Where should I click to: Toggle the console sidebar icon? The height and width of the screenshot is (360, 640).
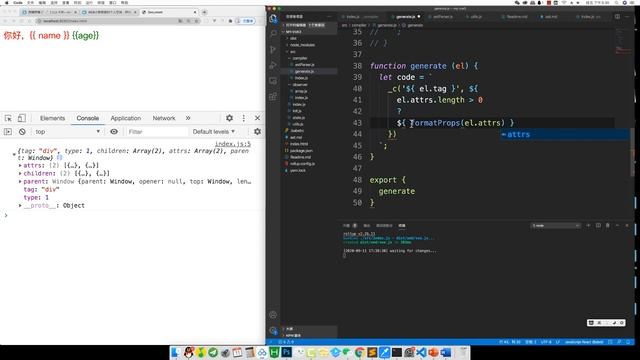click(8, 132)
